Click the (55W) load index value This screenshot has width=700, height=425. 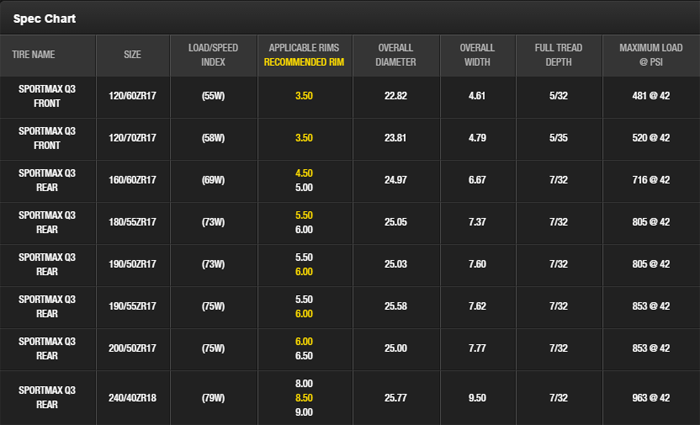coord(213,96)
